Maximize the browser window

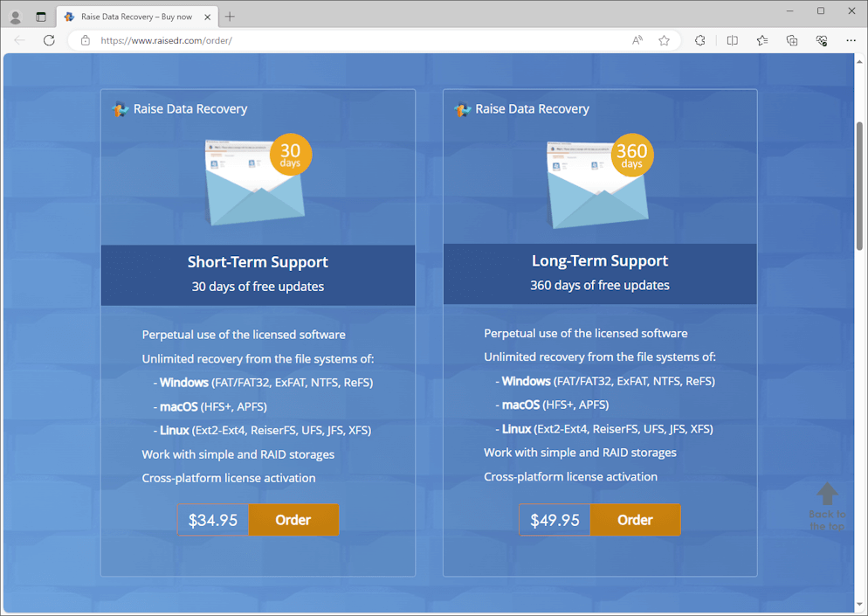click(x=821, y=11)
